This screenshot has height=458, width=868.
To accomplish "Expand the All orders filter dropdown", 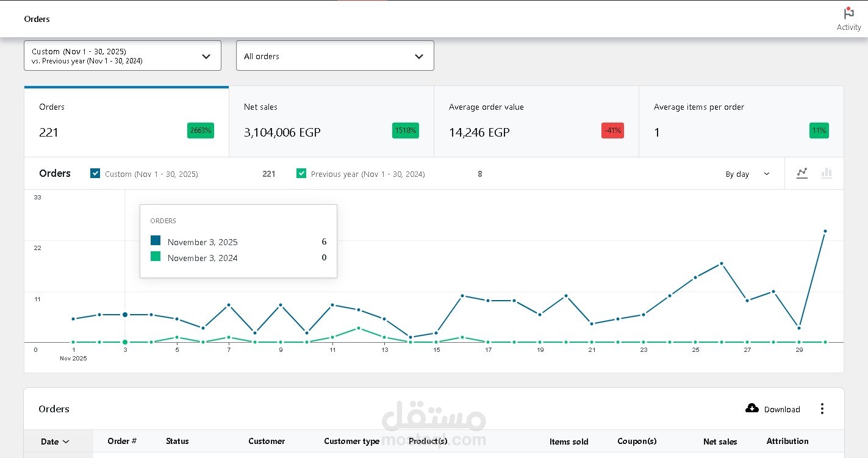I will [x=335, y=55].
